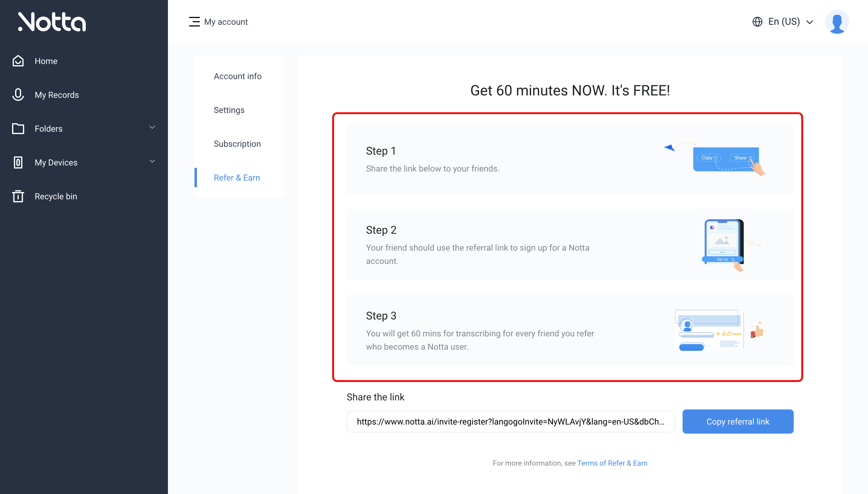
Task: Expand the My Devices chevron
Action: pos(152,162)
